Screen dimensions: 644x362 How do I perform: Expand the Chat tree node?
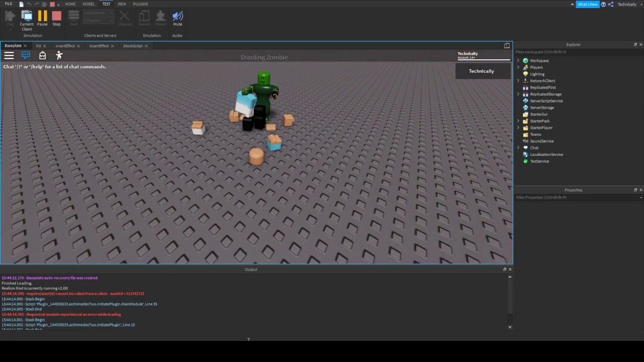518,148
